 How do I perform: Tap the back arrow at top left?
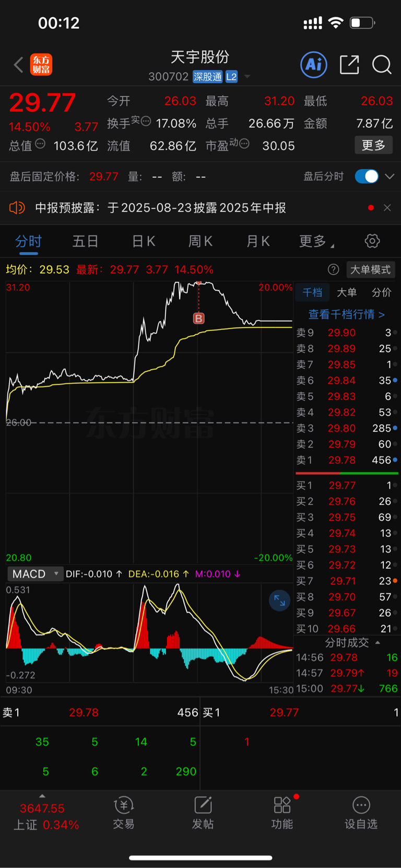(x=19, y=65)
